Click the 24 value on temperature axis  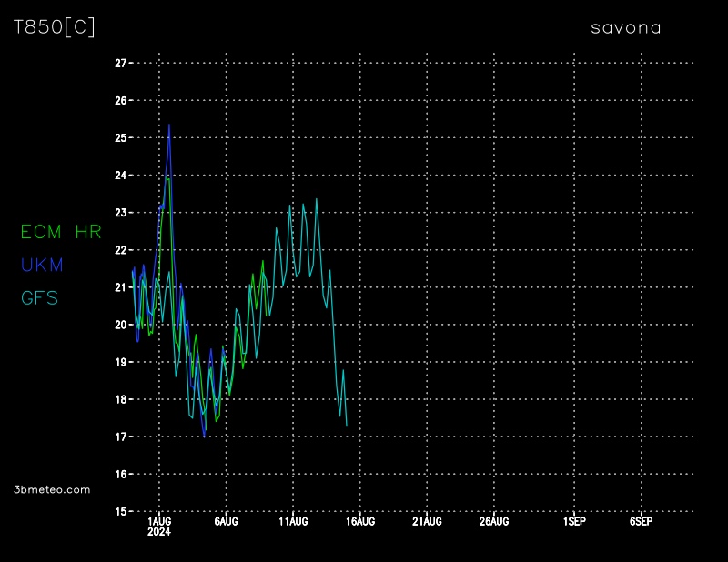[x=120, y=176]
